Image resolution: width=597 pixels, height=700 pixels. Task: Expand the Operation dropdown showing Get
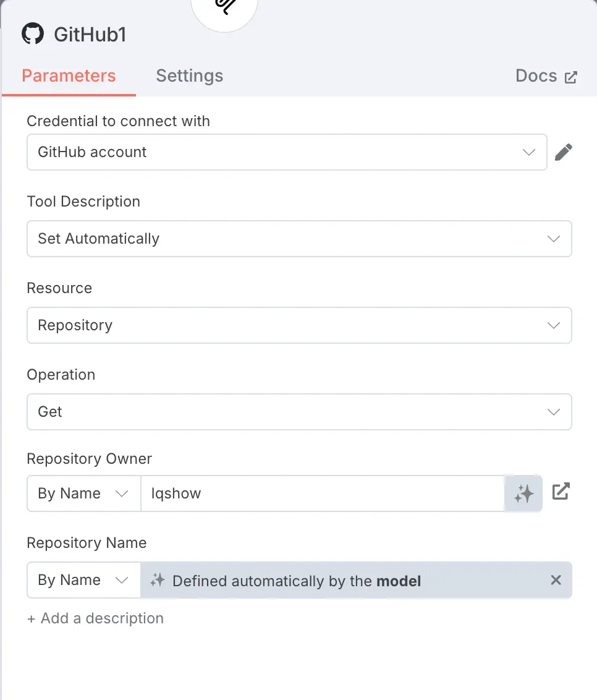299,412
